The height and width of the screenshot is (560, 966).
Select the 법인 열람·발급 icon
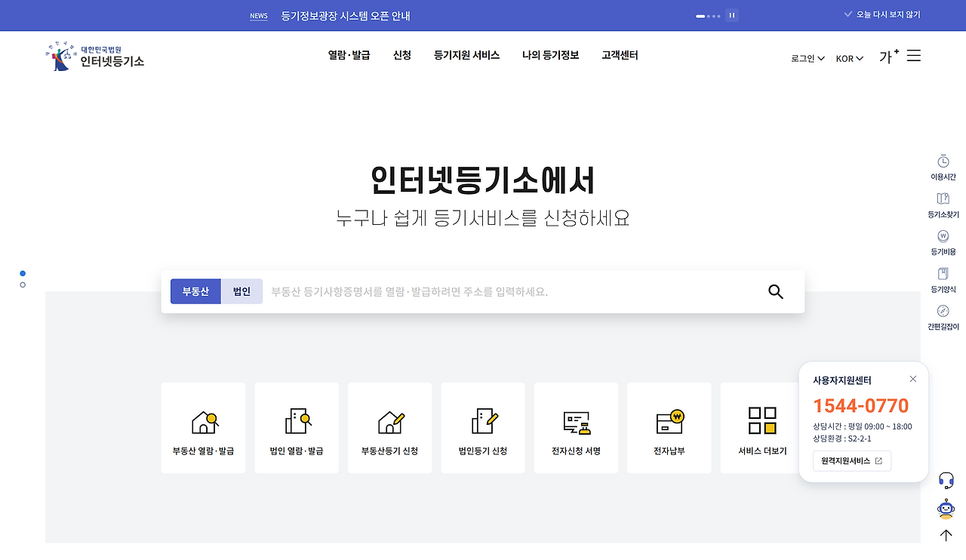[296, 427]
